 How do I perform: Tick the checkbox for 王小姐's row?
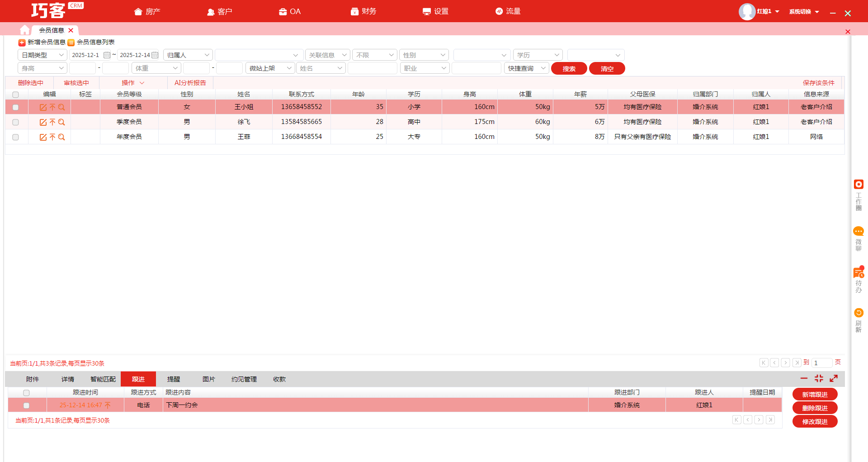point(16,107)
